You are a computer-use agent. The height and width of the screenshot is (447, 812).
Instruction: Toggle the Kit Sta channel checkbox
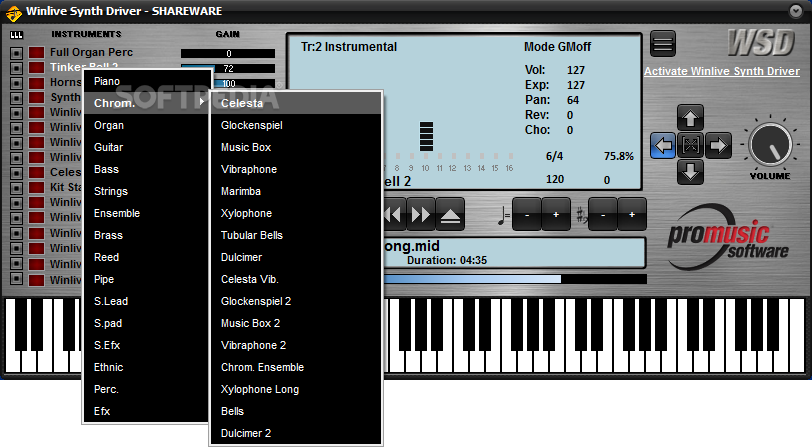pos(17,188)
